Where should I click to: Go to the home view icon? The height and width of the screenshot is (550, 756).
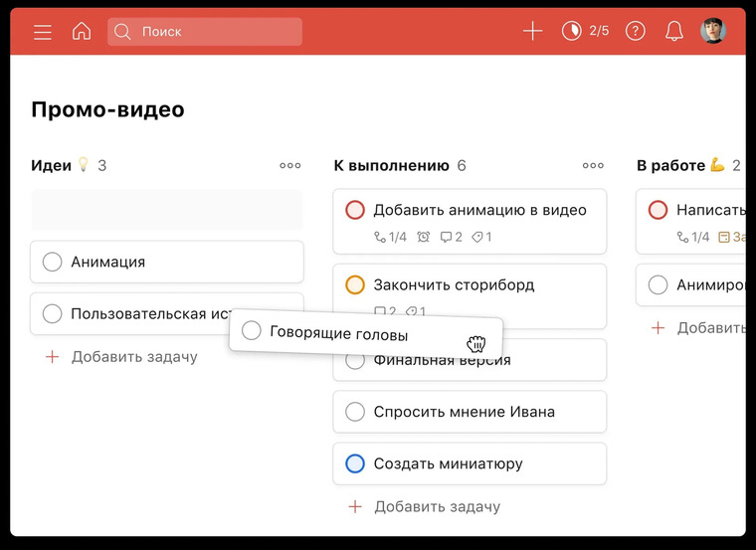tap(82, 32)
